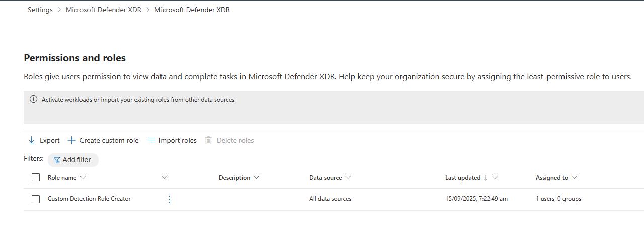The height and width of the screenshot is (240, 644).
Task: Open last Microsoft Defender XDR breadcrumb
Action: pos(192,10)
